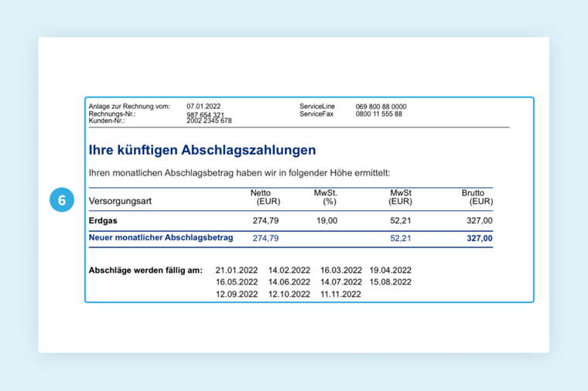Viewport: 588px width, 391px height.
Task: Click the 'ServiceLine' label
Action: [317, 107]
